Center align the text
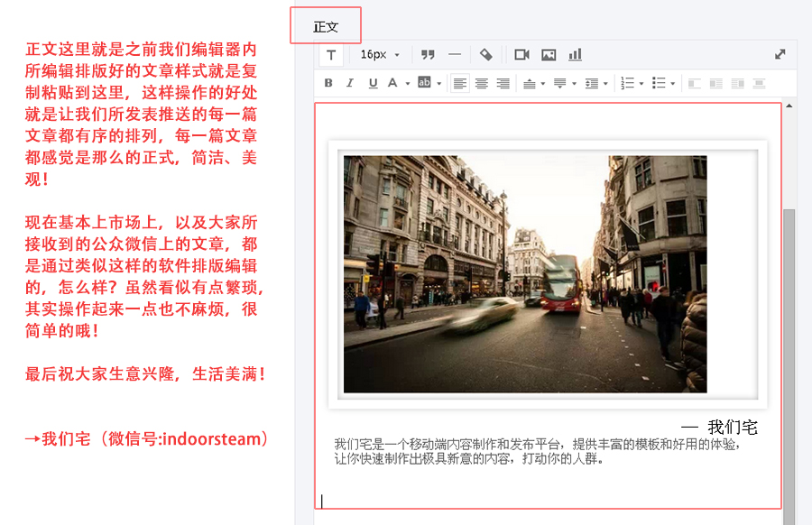Image resolution: width=812 pixels, height=525 pixels. tap(482, 83)
